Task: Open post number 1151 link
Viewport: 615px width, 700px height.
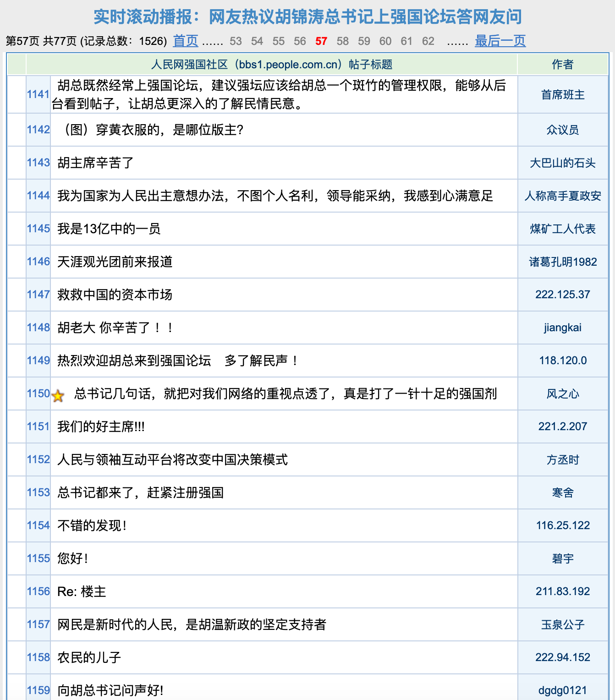Action: (x=38, y=427)
